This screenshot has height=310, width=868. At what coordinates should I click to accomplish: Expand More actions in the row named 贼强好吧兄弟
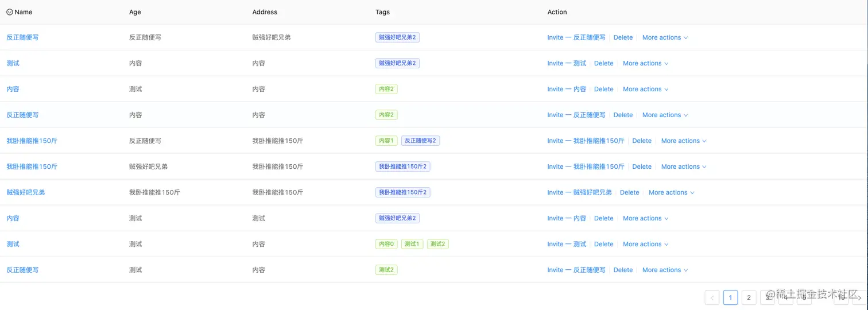coord(671,192)
